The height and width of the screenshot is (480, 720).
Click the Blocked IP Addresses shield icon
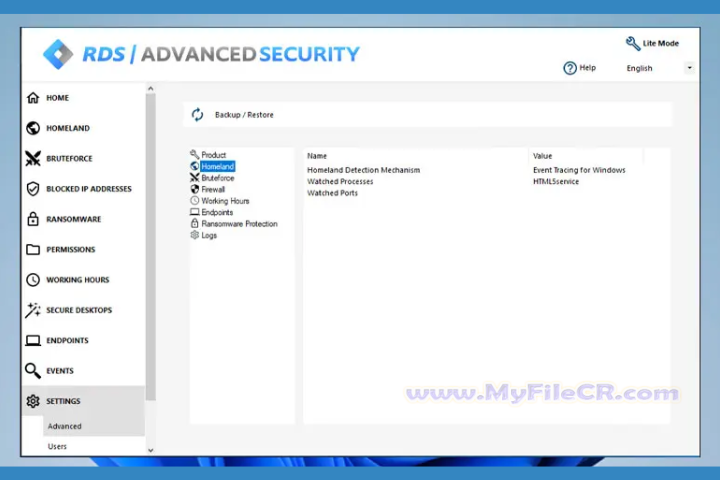pyautogui.click(x=33, y=189)
